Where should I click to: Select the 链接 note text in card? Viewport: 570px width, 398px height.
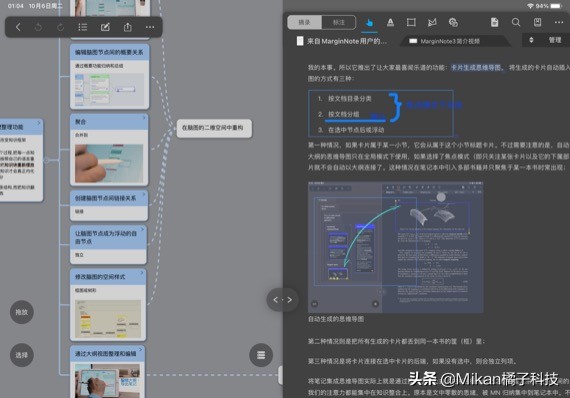79,211
